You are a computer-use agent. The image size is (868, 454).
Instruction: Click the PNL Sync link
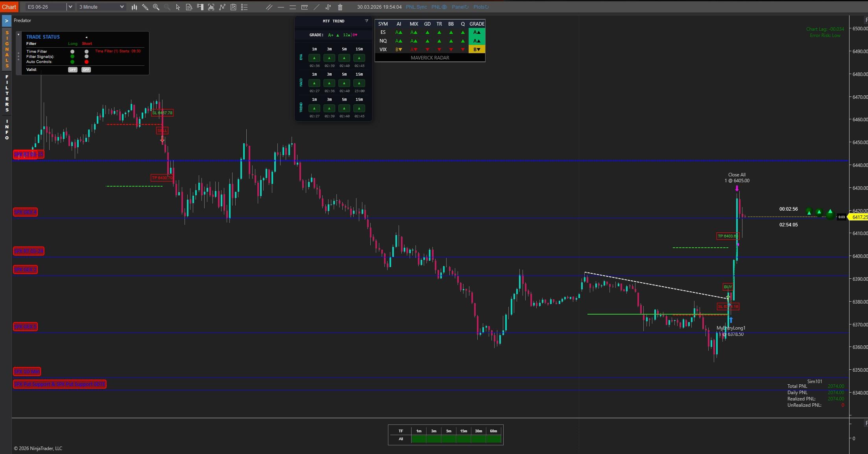(x=416, y=7)
